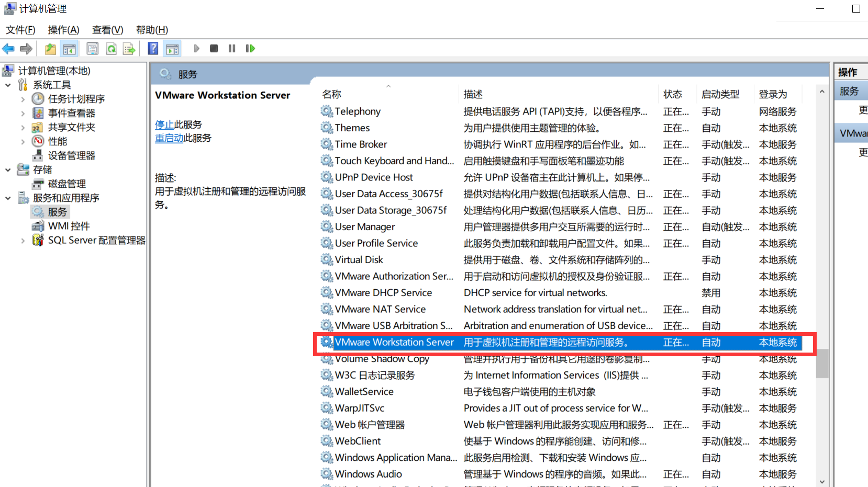Open the Help question-mark icon
The width and height of the screenshot is (868, 487).
pos(153,49)
